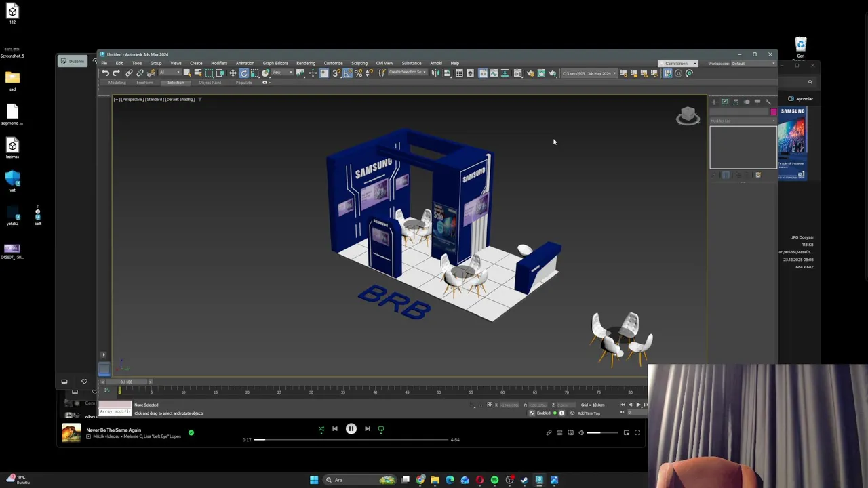The width and height of the screenshot is (868, 488).
Task: Open the Customize menu
Action: pyautogui.click(x=333, y=64)
